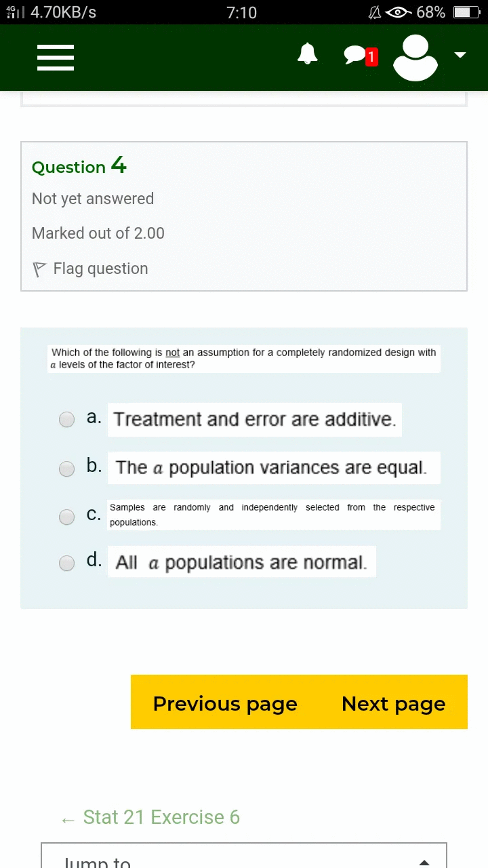
Task: Expand the user account dropdown arrow
Action: point(460,55)
